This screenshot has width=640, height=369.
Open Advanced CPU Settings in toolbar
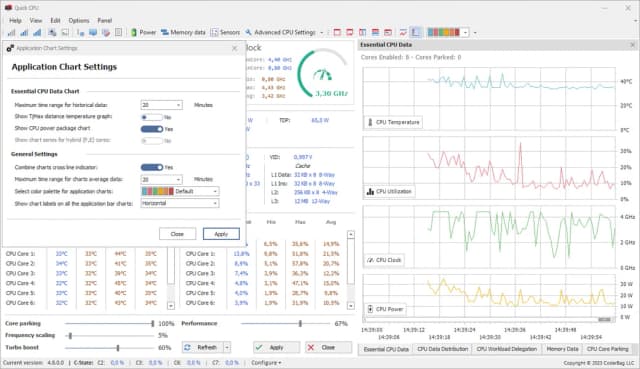coord(280,32)
